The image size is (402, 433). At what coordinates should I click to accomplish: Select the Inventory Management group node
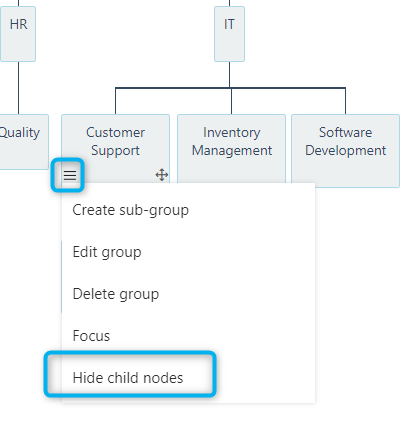click(x=231, y=148)
